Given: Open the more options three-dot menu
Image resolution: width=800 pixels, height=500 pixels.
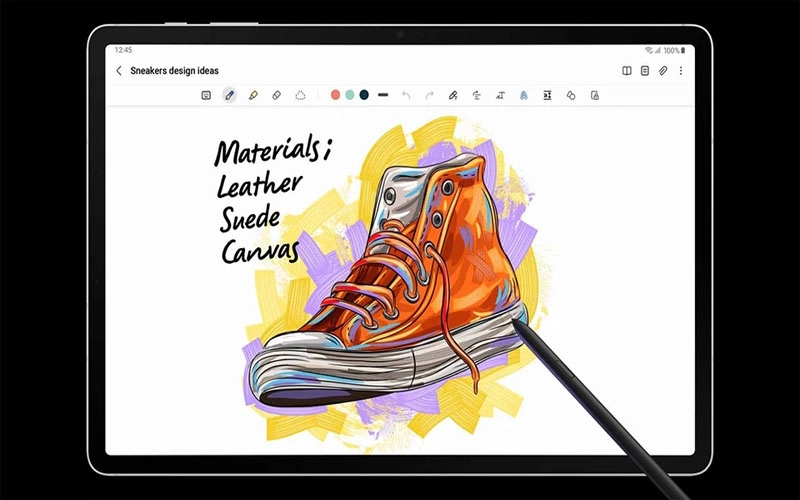Looking at the screenshot, I should pos(681,71).
